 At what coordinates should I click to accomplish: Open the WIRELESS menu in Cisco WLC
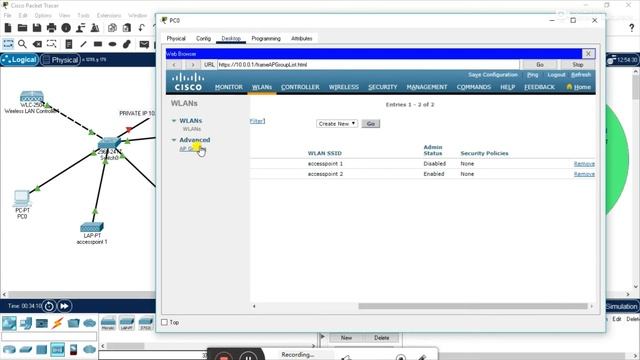tap(344, 87)
